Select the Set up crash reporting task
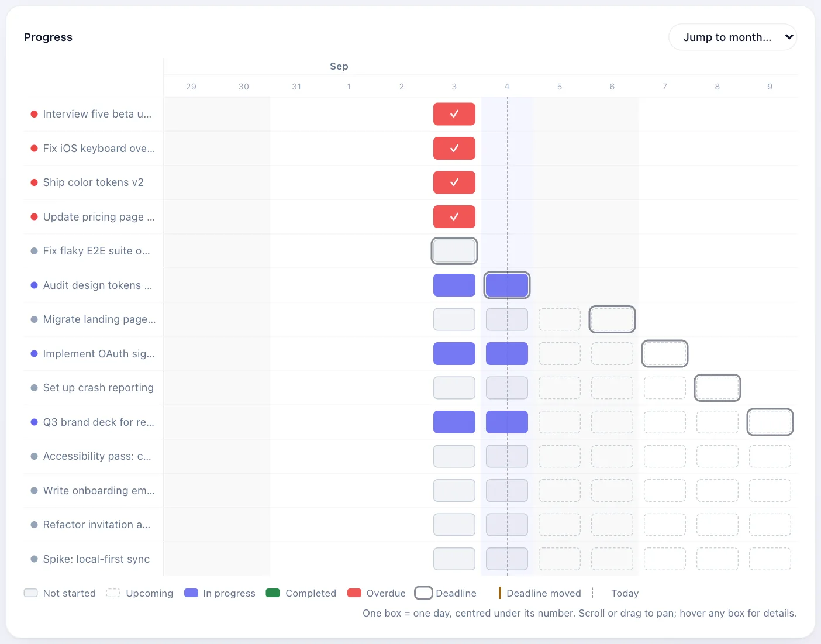 [x=98, y=388]
